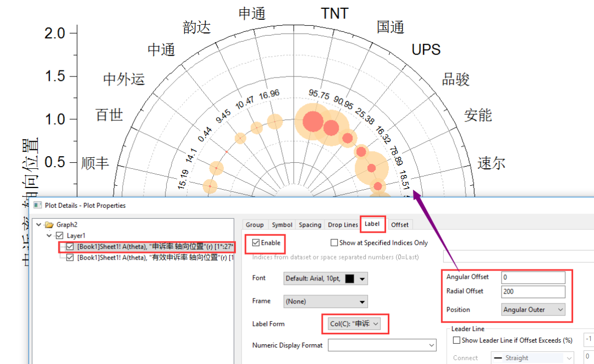Open the Label Form dropdown
594x364 pixels.
coord(375,324)
